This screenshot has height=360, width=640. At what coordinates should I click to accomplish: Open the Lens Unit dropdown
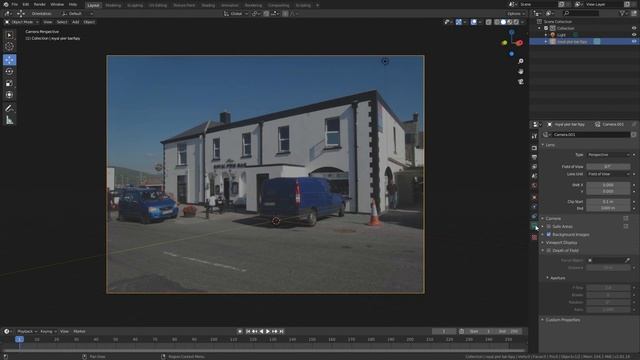coord(609,174)
